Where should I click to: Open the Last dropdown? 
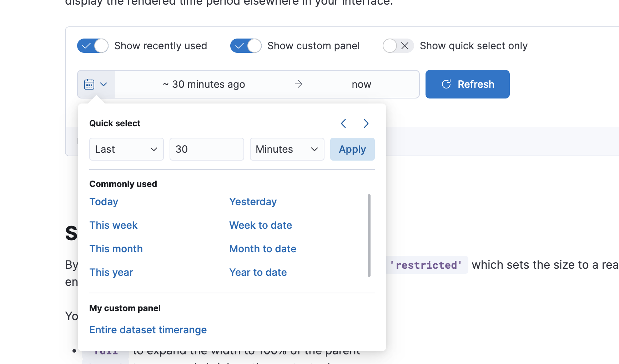126,149
